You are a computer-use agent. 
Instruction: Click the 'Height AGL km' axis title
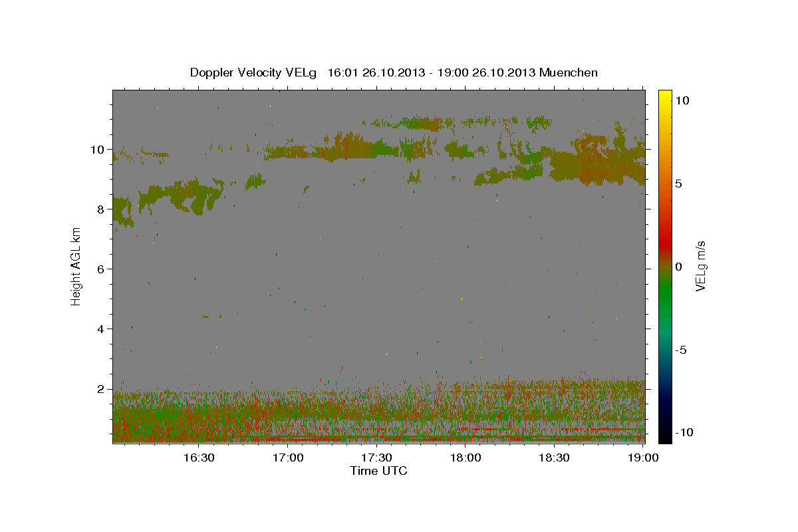click(76, 267)
